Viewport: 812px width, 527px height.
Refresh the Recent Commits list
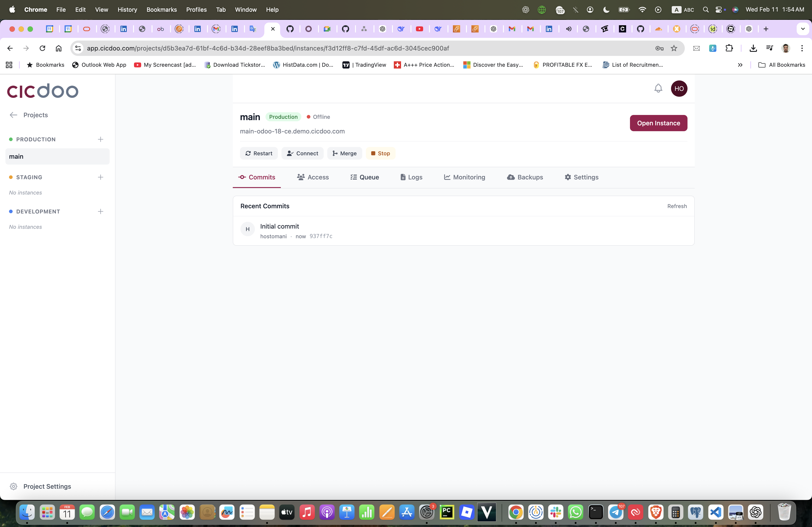pos(677,206)
